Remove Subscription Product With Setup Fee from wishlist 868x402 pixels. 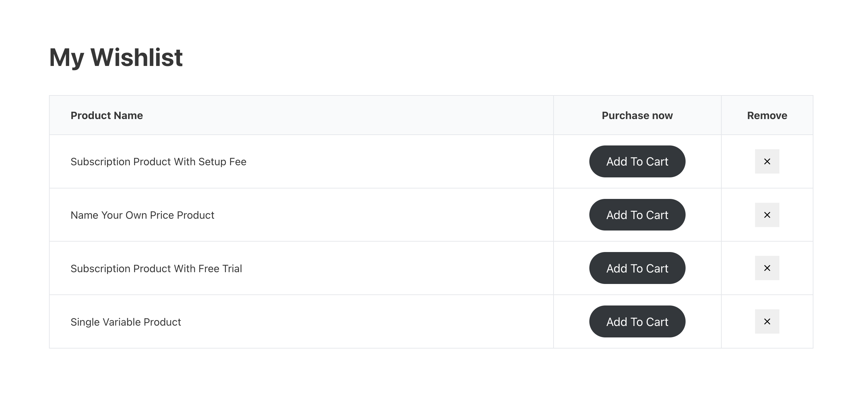[x=767, y=161]
